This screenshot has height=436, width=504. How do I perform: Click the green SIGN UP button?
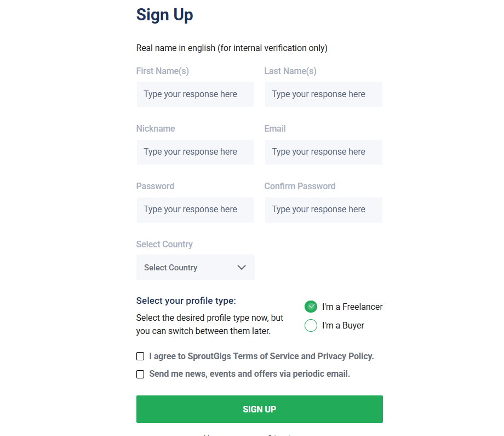[x=259, y=409]
